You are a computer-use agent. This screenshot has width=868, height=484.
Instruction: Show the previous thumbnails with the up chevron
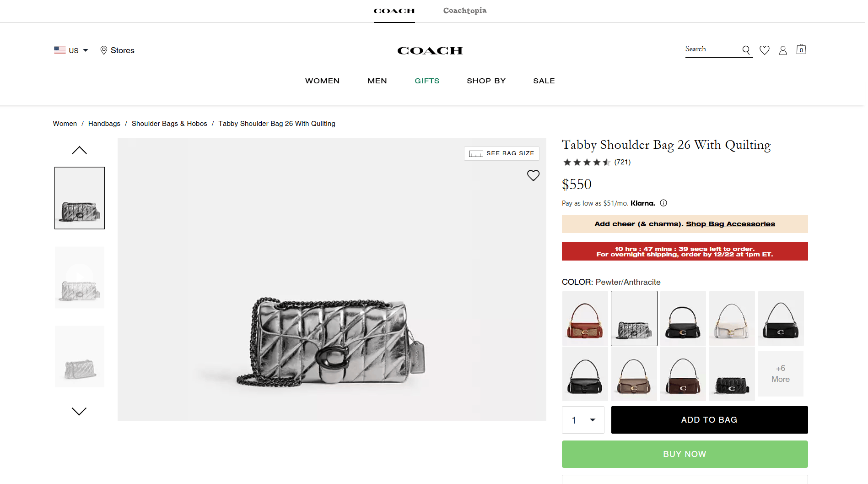[79, 150]
